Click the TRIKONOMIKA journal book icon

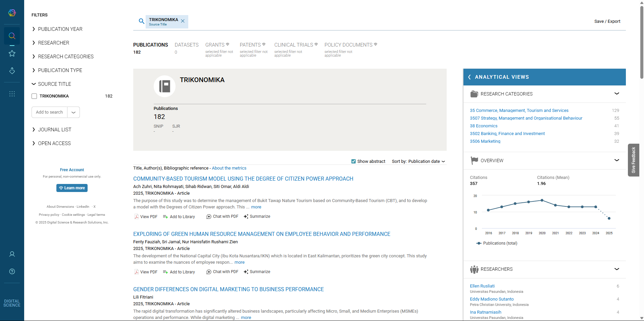coord(164,86)
